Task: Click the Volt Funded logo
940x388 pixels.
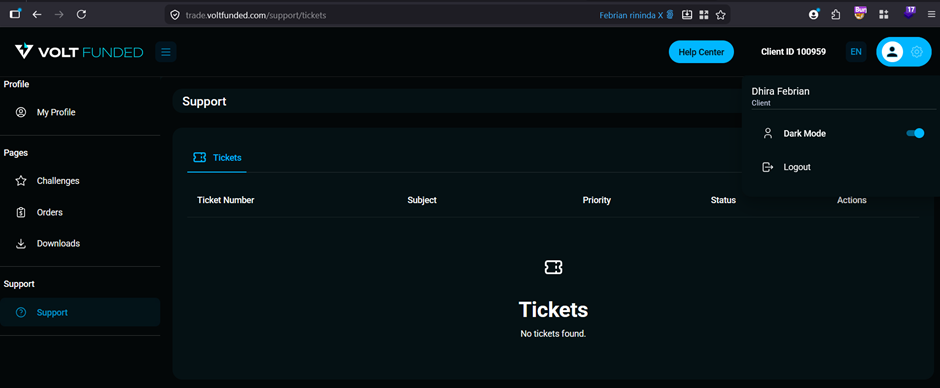Action: click(79, 52)
